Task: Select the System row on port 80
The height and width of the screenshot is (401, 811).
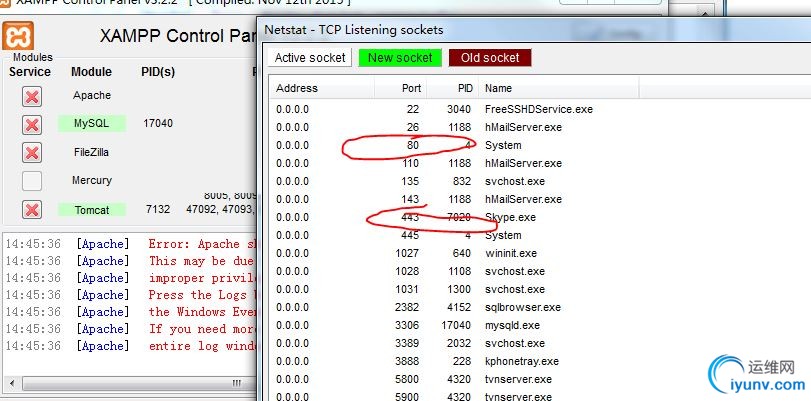Action: pos(538,145)
